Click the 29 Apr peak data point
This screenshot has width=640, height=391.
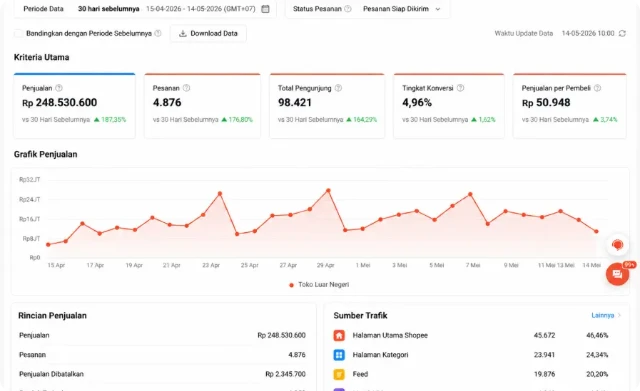pyautogui.click(x=328, y=190)
